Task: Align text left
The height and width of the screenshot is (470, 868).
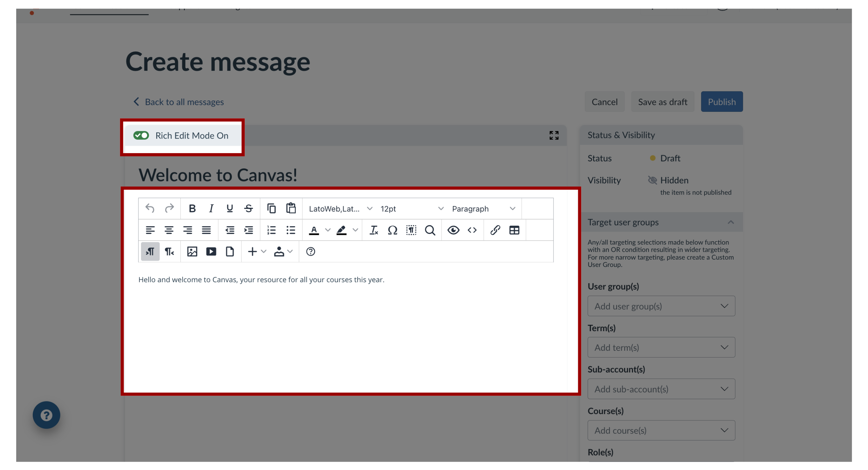Action: (150, 230)
